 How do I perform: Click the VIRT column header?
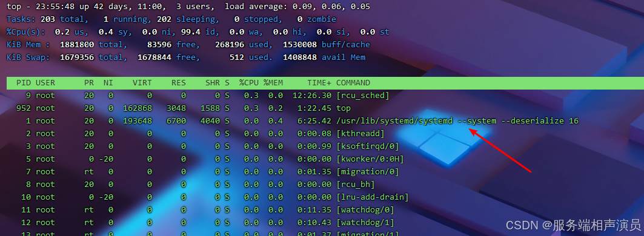point(142,83)
